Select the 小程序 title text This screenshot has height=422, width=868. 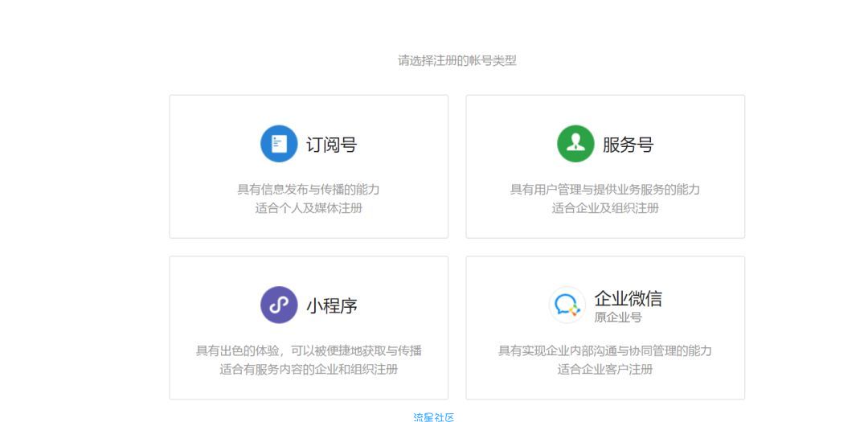(x=332, y=305)
